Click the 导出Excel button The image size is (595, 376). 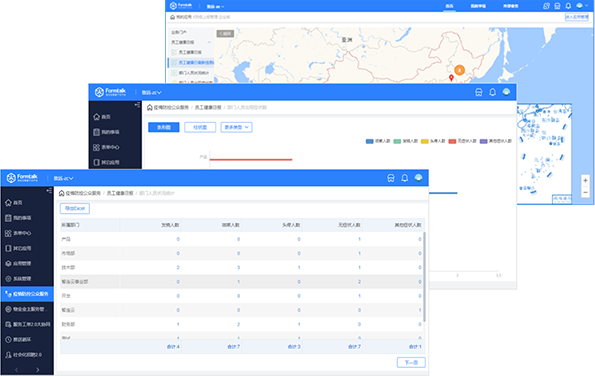tap(75, 208)
